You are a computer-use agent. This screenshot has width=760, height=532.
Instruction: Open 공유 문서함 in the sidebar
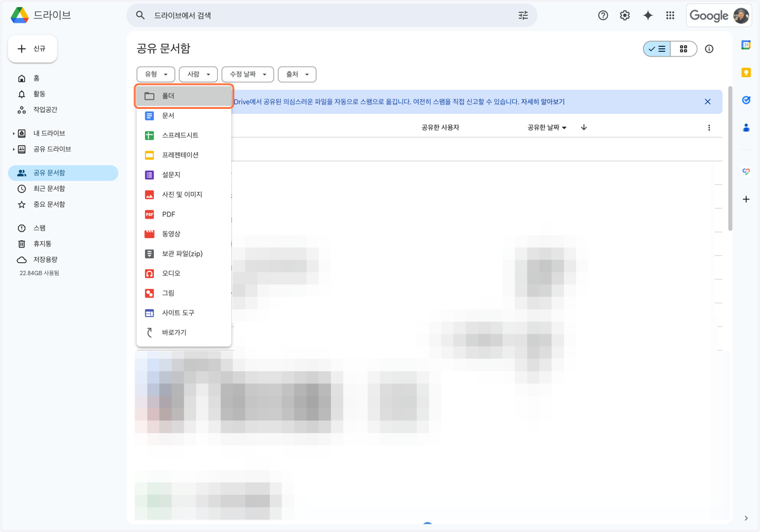[x=63, y=173]
